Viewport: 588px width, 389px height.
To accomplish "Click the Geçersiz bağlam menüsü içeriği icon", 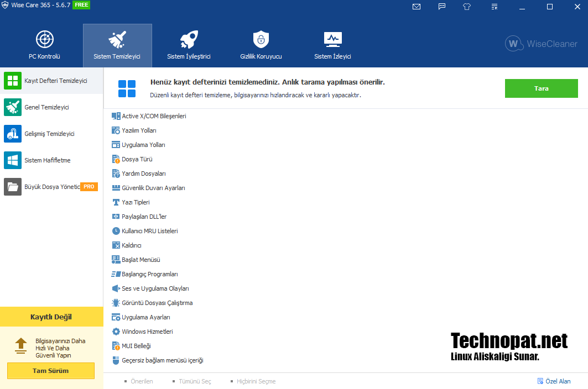I will pyautogui.click(x=116, y=360).
